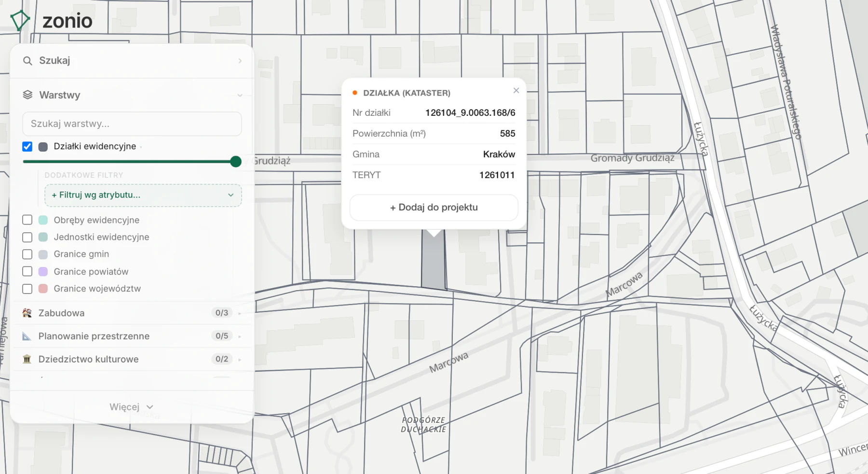Click the Działki ewidencyjne dark color swatch
This screenshot has height=474, width=868.
tap(43, 147)
